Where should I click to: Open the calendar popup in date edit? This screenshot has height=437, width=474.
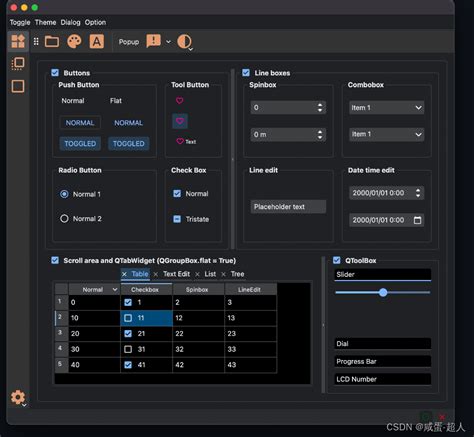tap(417, 220)
